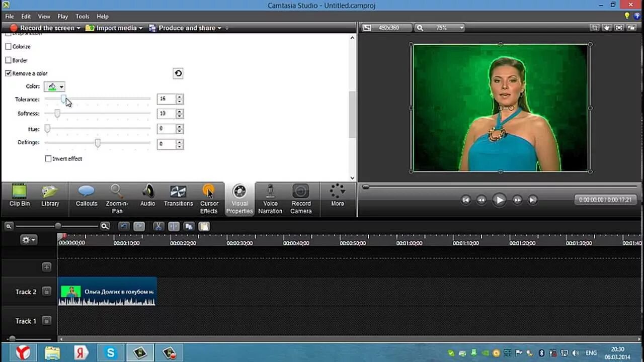Image resolution: width=644 pixels, height=362 pixels.
Task: Enable the Border checkbox
Action: tap(8, 60)
